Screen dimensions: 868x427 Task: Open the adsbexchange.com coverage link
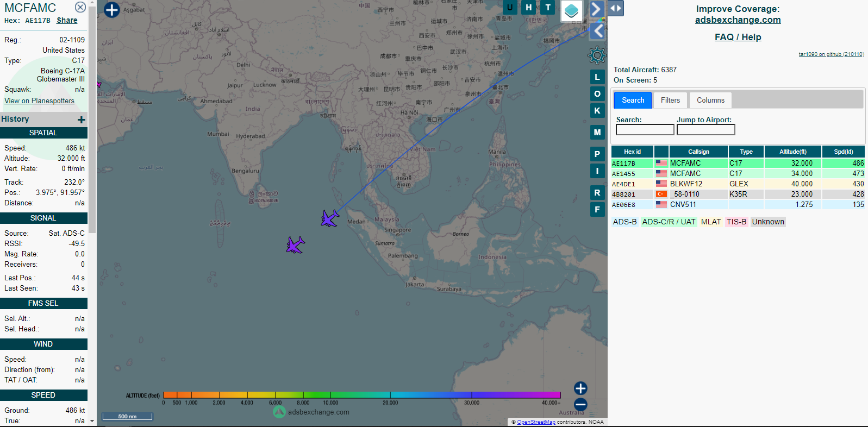[738, 20]
